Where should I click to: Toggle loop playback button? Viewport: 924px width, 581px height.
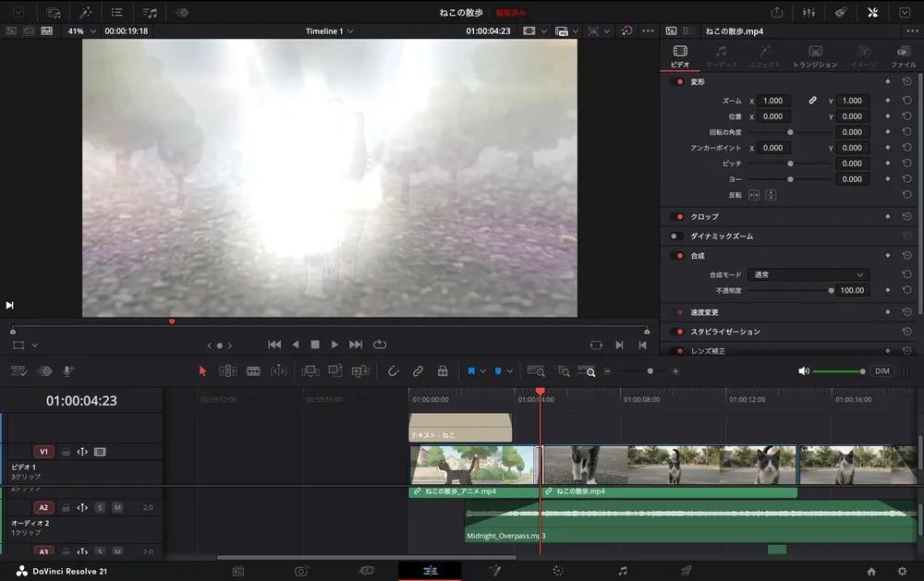click(x=380, y=345)
